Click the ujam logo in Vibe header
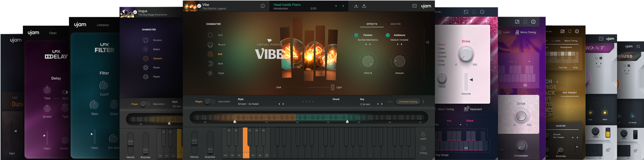This screenshot has height=160, width=644. click(x=426, y=6)
